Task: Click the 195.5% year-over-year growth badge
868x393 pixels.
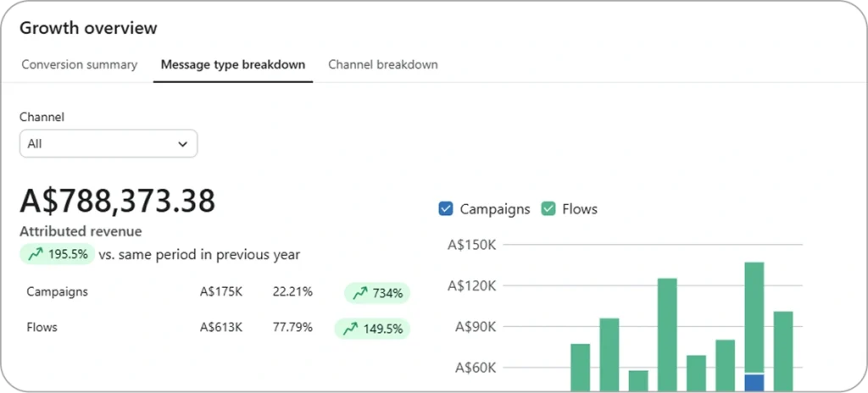Action: point(57,253)
